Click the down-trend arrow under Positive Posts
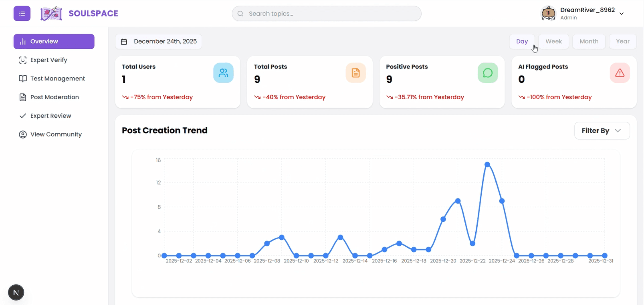 [390, 97]
